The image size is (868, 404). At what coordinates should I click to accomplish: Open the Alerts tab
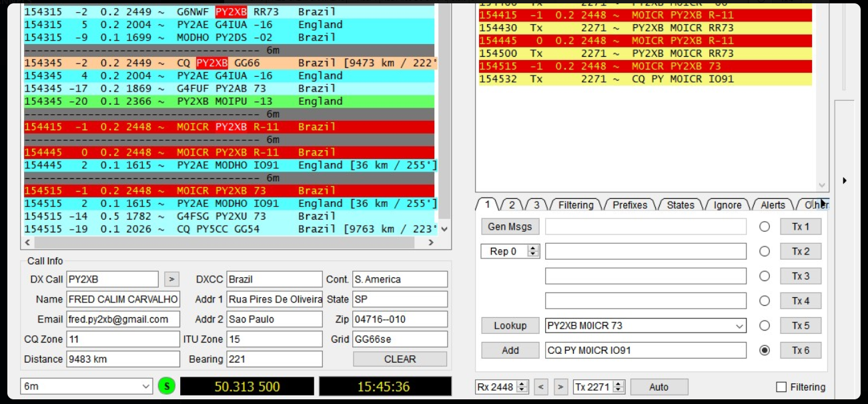771,205
